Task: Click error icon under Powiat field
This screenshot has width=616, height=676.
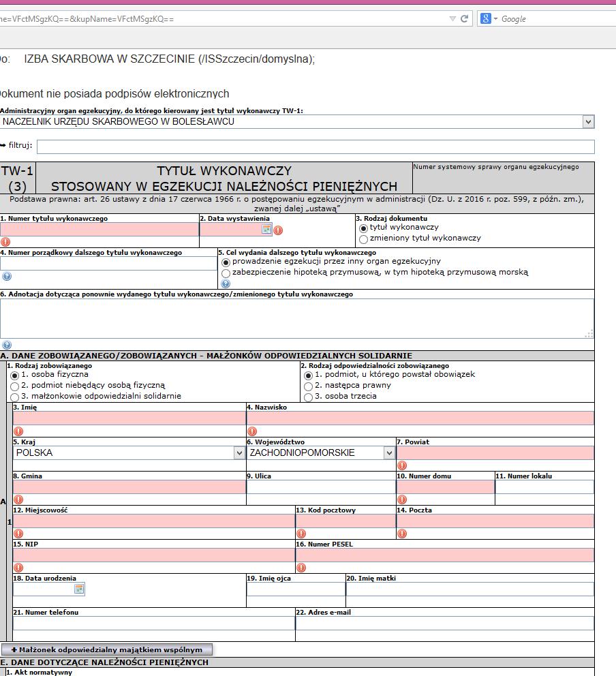Action: [402, 465]
